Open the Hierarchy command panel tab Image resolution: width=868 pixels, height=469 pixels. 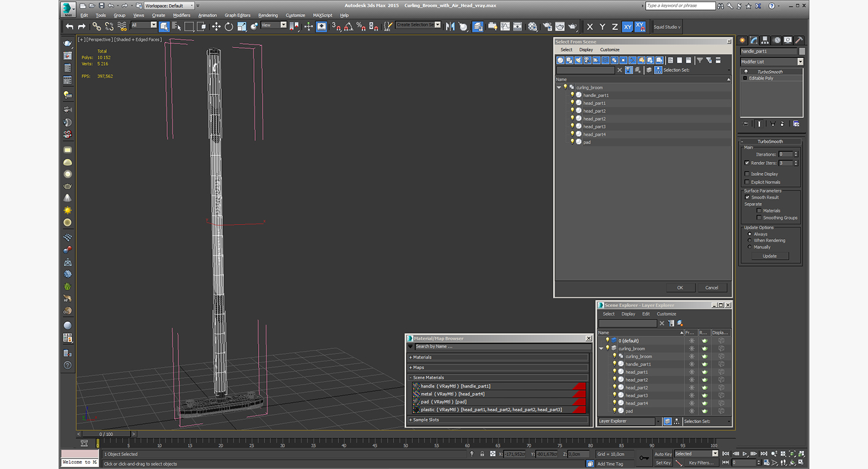point(765,40)
